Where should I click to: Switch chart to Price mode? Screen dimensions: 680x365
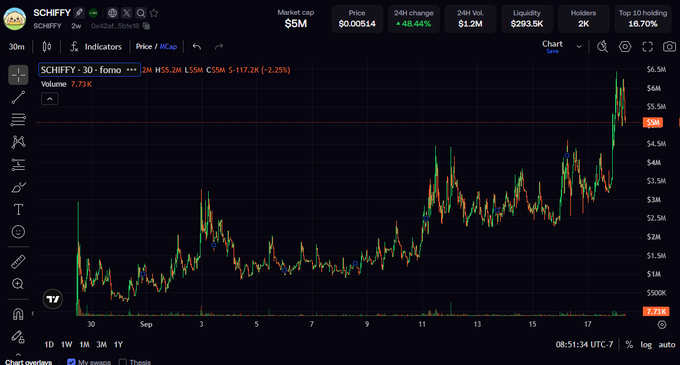[x=144, y=46]
